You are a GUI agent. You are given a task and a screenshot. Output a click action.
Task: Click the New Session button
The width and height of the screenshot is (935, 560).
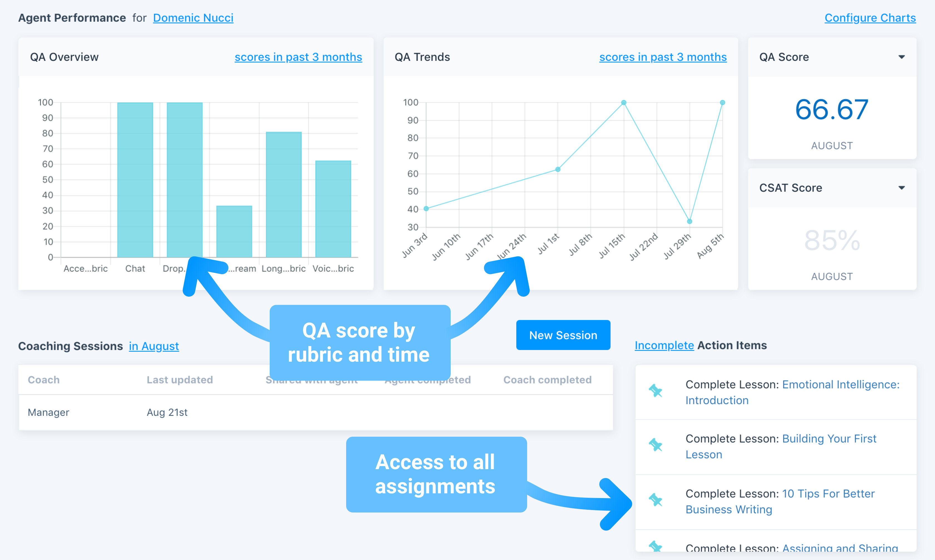pyautogui.click(x=563, y=335)
